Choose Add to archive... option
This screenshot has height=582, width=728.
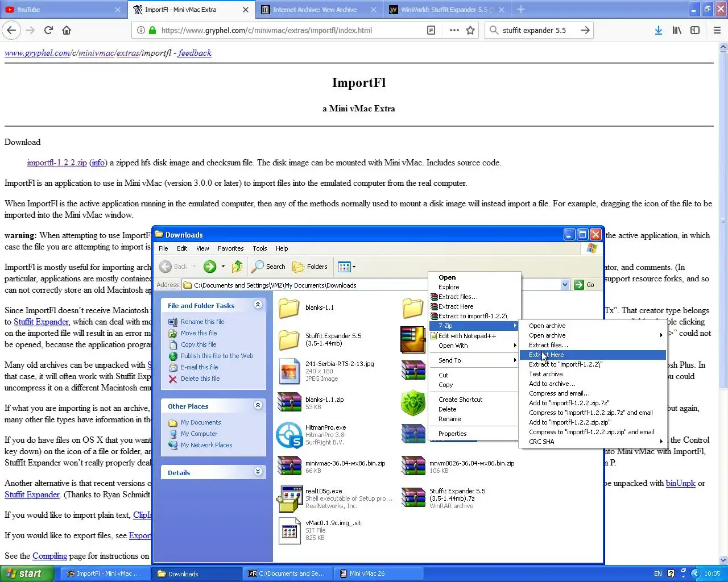[593, 384]
